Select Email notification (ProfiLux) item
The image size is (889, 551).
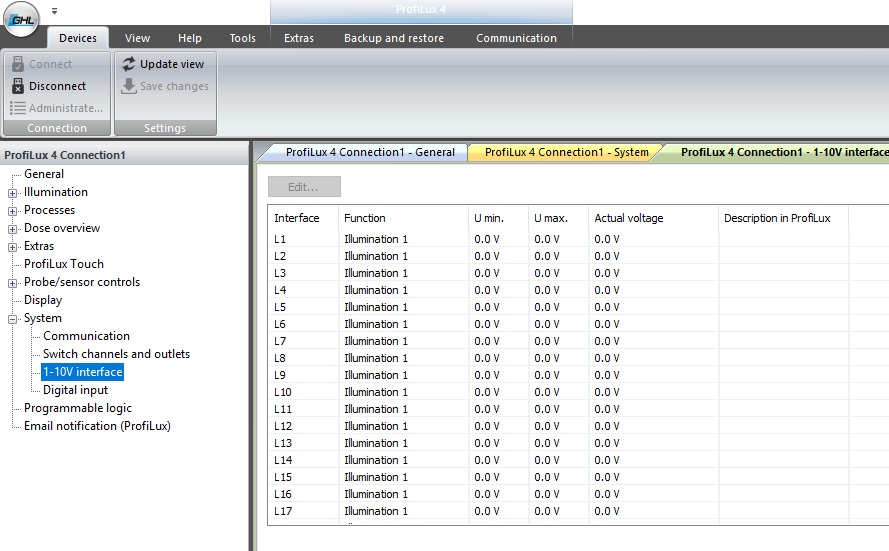[x=97, y=426]
